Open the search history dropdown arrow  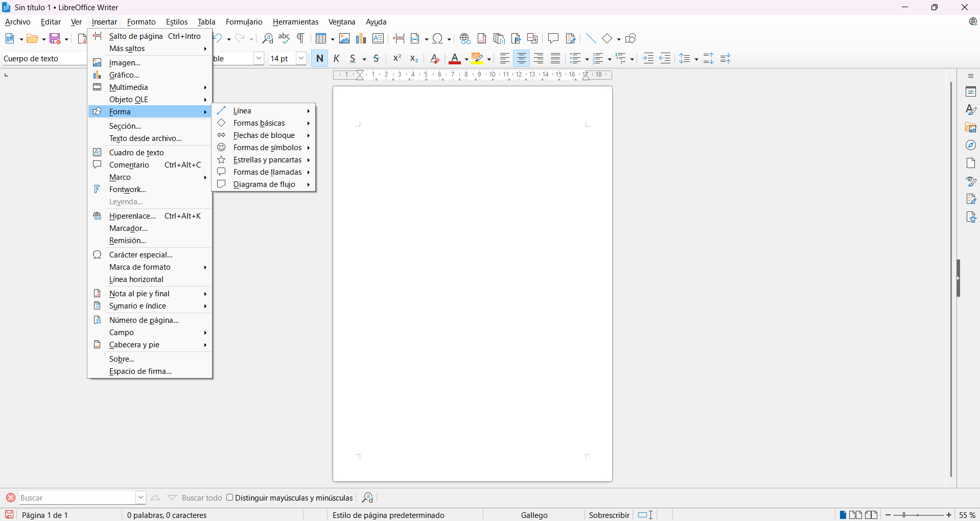point(141,498)
